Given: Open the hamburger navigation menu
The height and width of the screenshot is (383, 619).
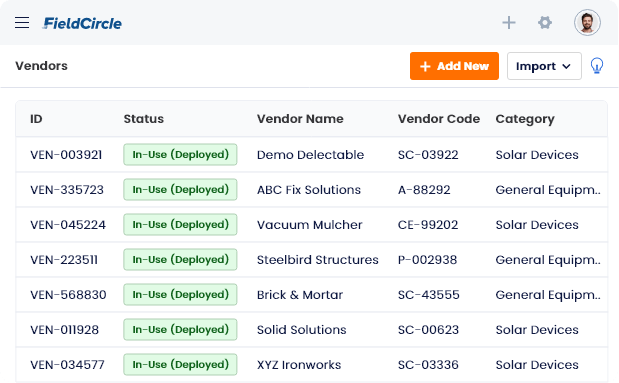Looking at the screenshot, I should (x=22, y=23).
